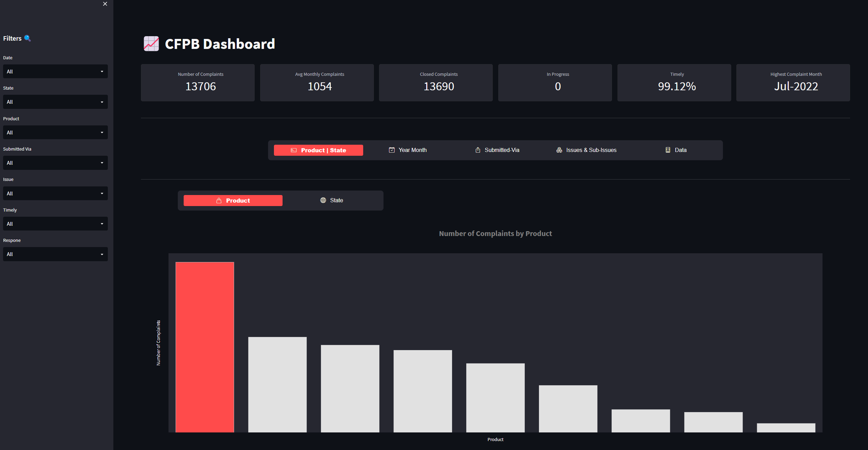868x450 pixels.
Task: Click the book icon next to the Data tab
Action: (x=667, y=150)
